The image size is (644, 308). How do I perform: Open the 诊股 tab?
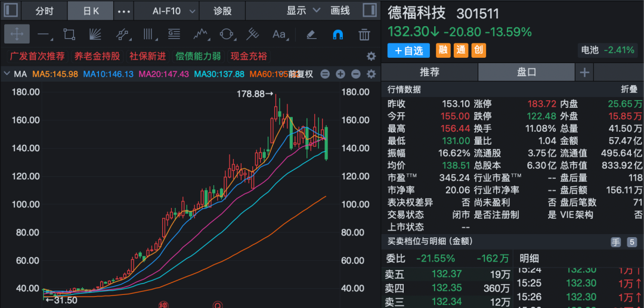pos(222,11)
